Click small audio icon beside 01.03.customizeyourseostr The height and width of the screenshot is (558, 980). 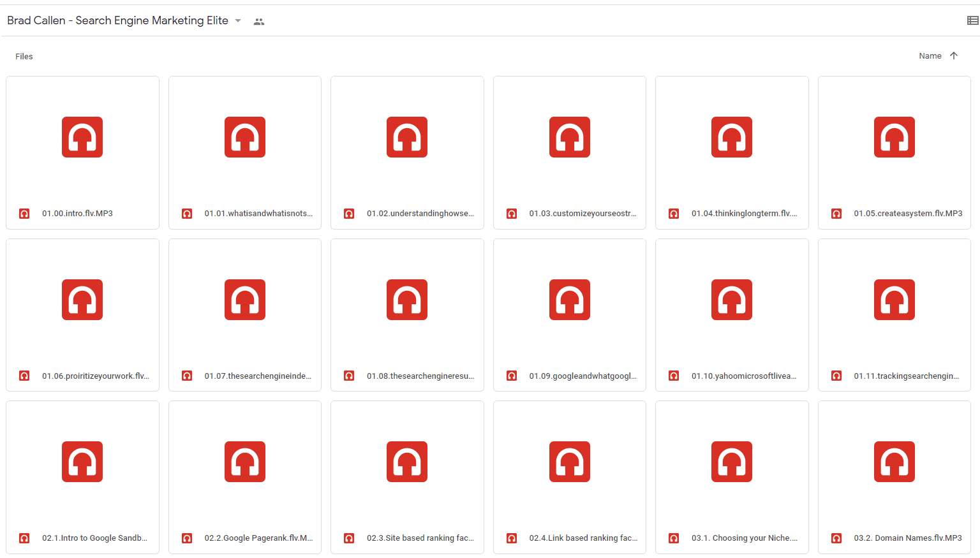tap(512, 214)
